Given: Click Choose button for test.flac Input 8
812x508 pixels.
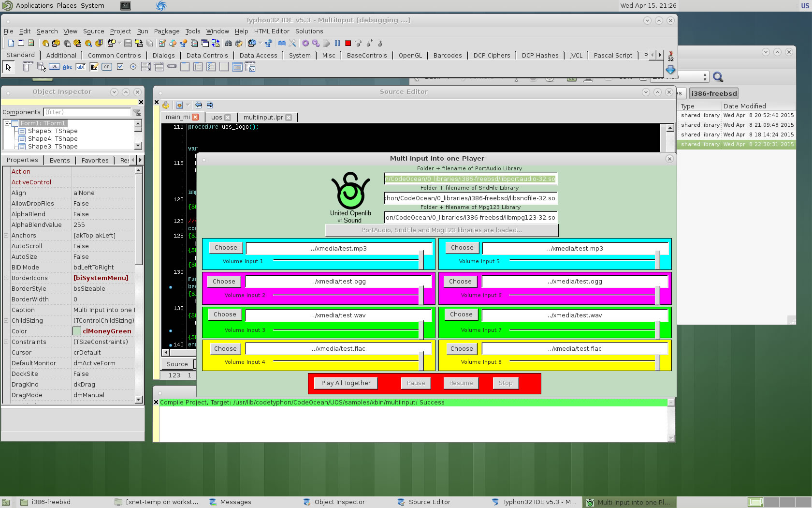Looking at the screenshot, I should tap(462, 349).
